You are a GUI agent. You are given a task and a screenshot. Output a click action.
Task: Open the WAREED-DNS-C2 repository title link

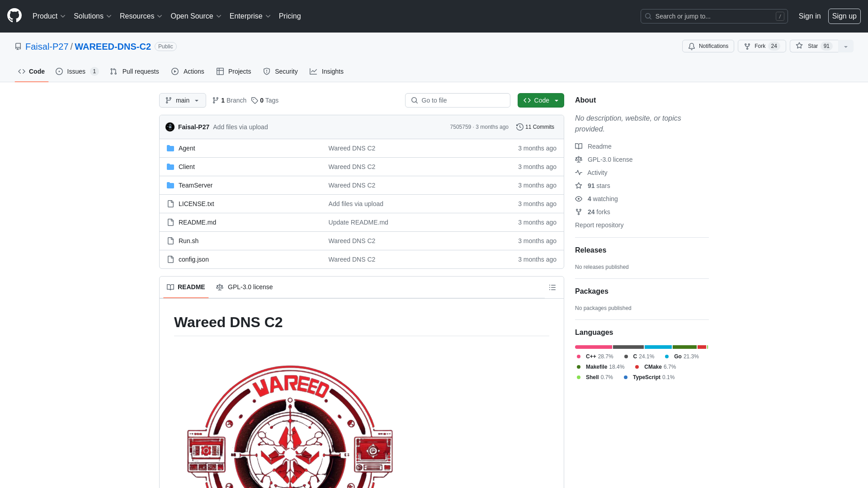coord(113,47)
